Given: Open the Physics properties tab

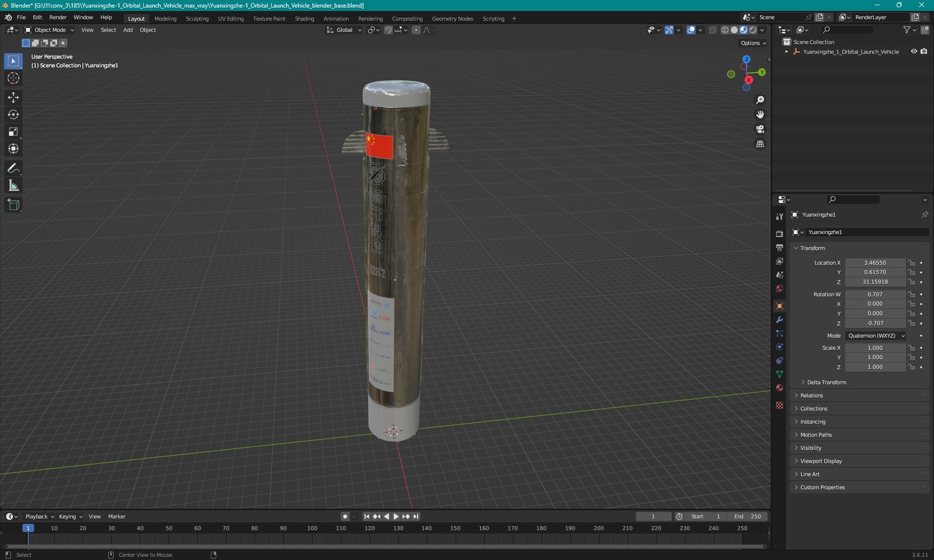Looking at the screenshot, I should pyautogui.click(x=779, y=347).
